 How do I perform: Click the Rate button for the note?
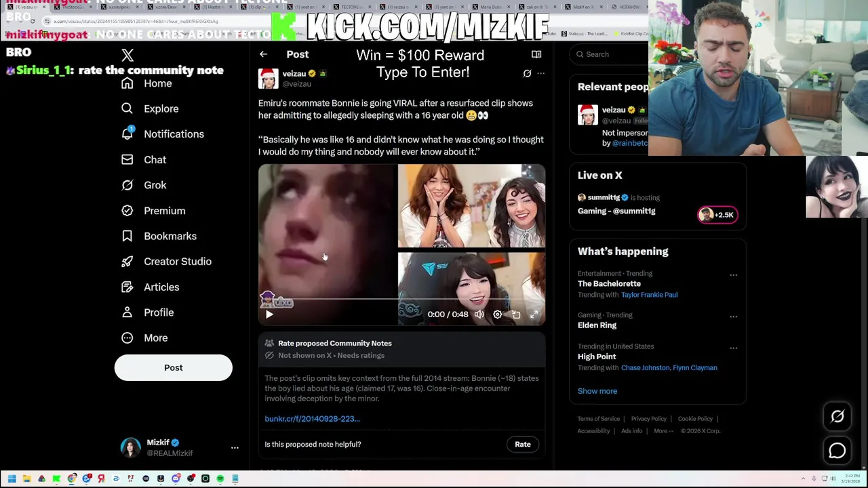522,445
